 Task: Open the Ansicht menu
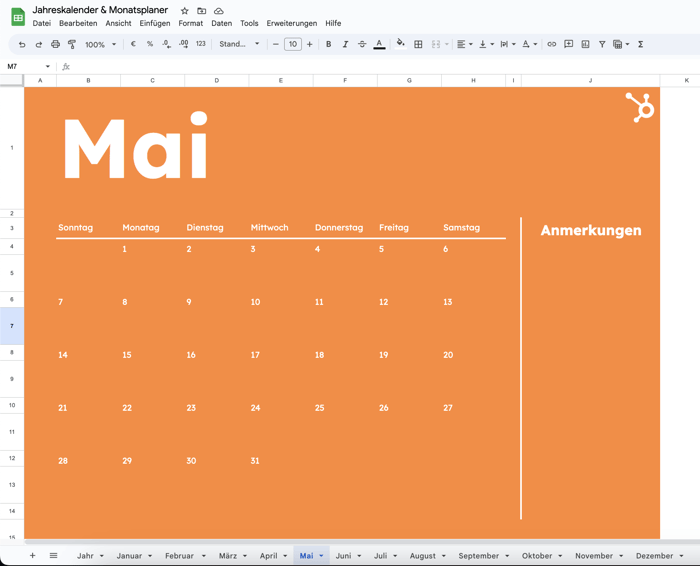(x=118, y=23)
